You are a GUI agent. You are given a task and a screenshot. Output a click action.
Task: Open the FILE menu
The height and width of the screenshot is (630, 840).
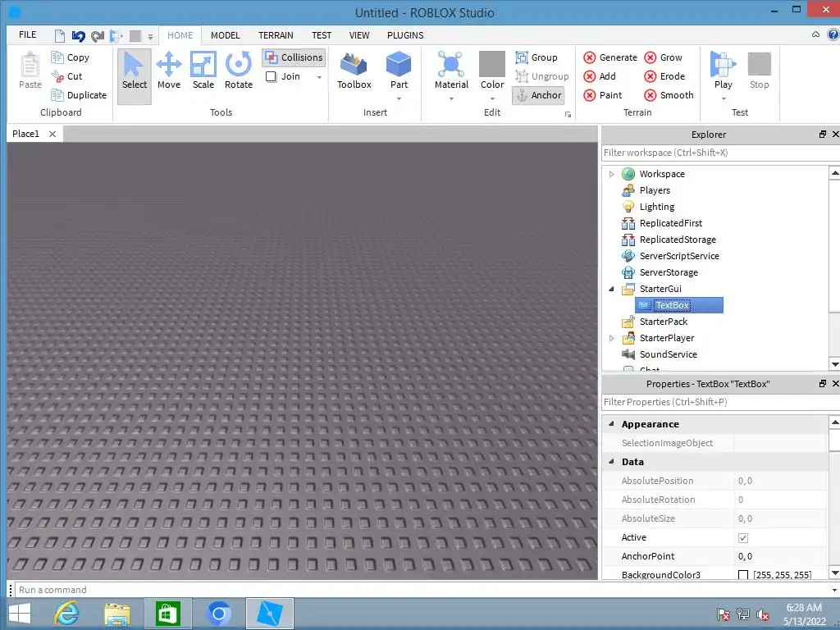point(27,34)
